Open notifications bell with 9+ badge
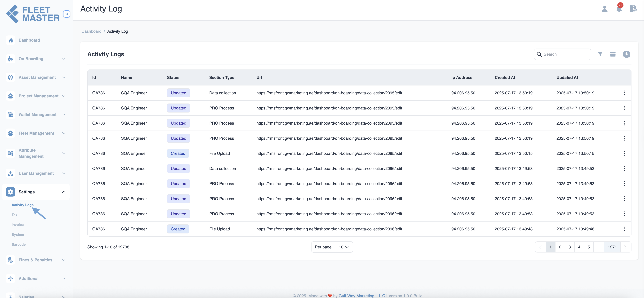 coord(619,8)
